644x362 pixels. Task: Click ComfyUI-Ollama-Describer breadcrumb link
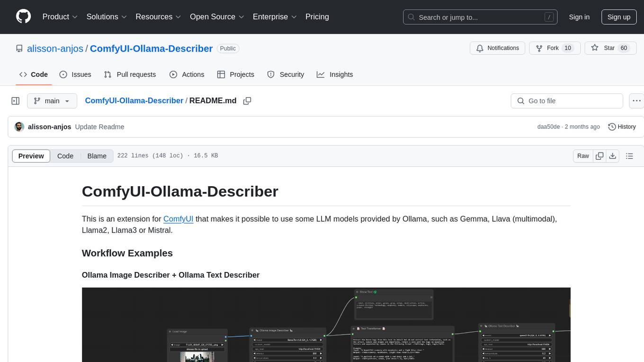134,100
